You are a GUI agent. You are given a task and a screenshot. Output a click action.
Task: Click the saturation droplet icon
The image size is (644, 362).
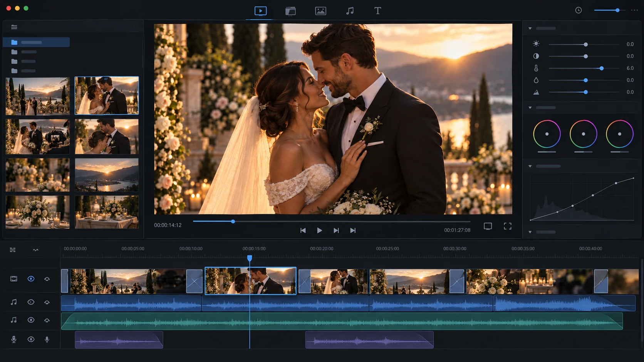click(536, 80)
